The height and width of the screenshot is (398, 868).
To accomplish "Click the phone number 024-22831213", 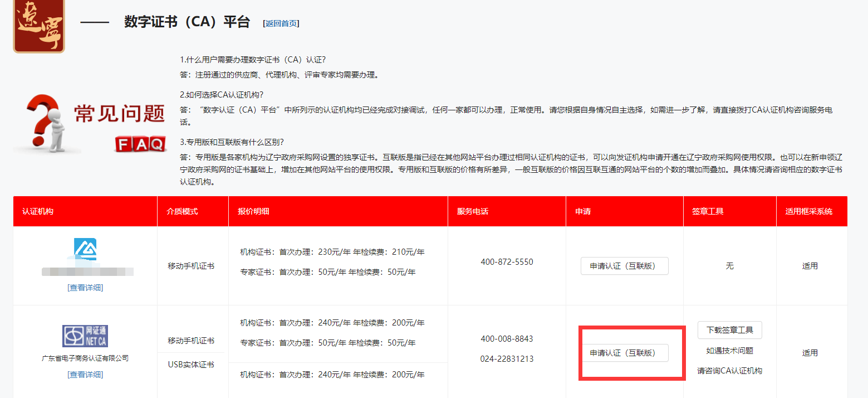I will click(507, 359).
